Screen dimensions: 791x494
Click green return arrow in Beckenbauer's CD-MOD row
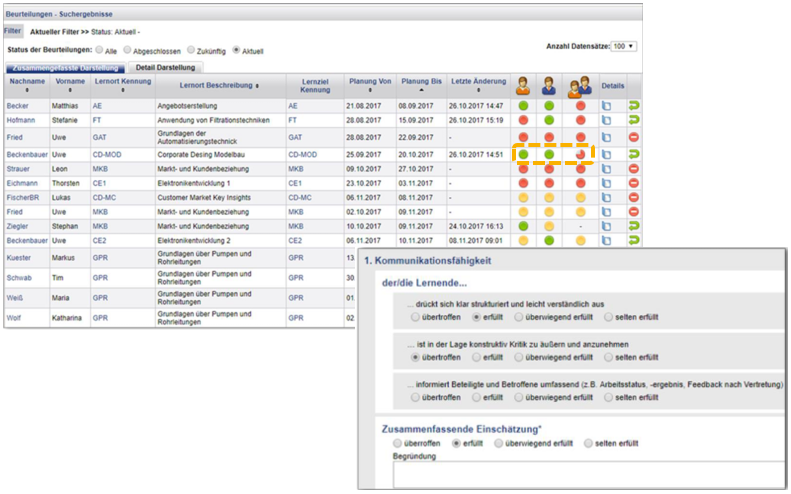[634, 154]
